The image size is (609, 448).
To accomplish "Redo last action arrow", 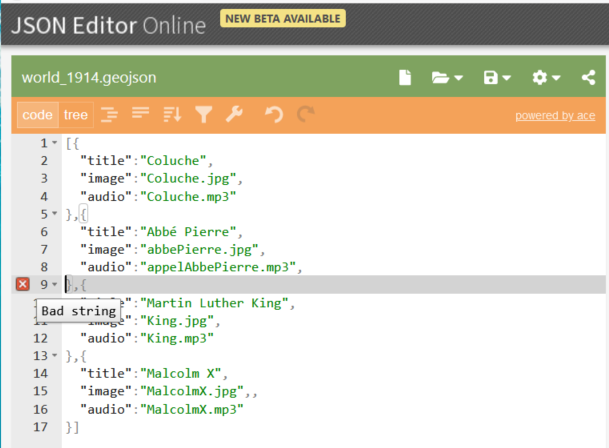I will click(305, 114).
